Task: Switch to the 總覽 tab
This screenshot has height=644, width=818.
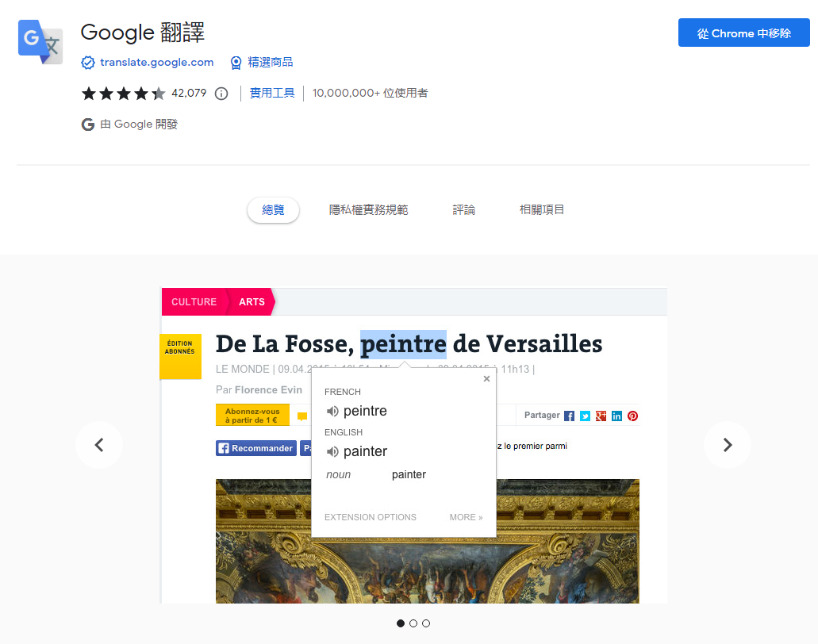Action: click(x=273, y=210)
